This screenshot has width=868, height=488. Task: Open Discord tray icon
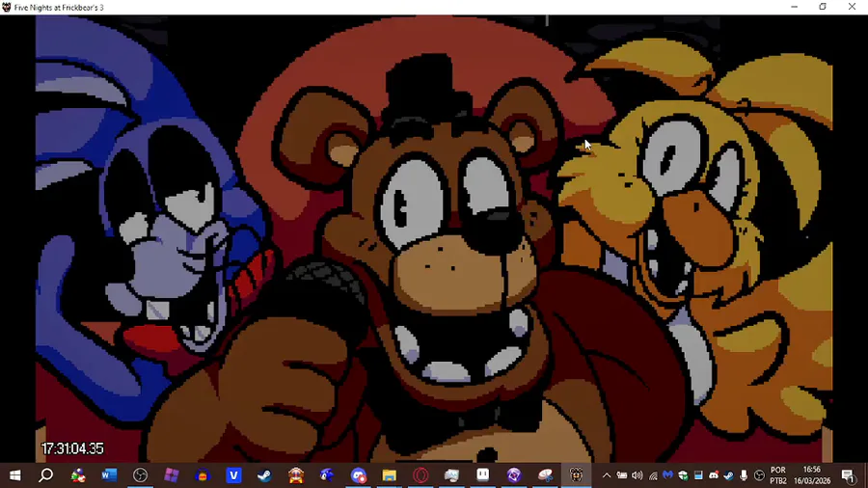[714, 475]
